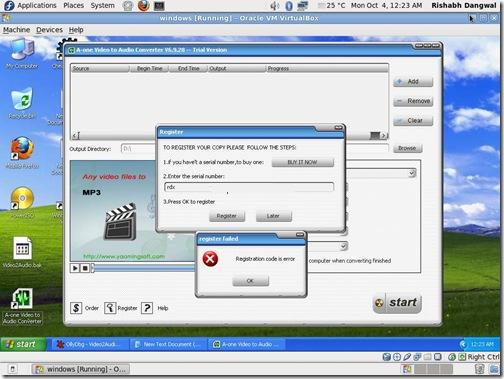The height and width of the screenshot is (379, 504).
Task: Click the preview playback seek slider
Action: point(143,268)
